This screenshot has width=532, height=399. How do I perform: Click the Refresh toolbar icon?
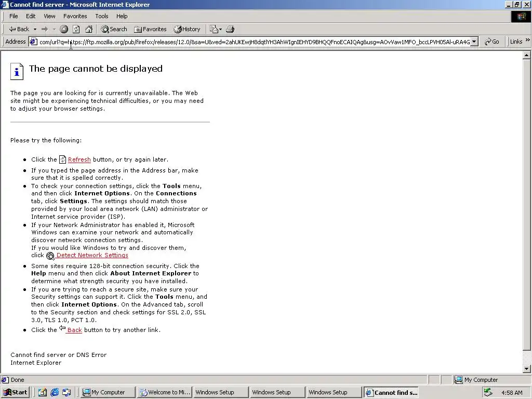point(76,29)
